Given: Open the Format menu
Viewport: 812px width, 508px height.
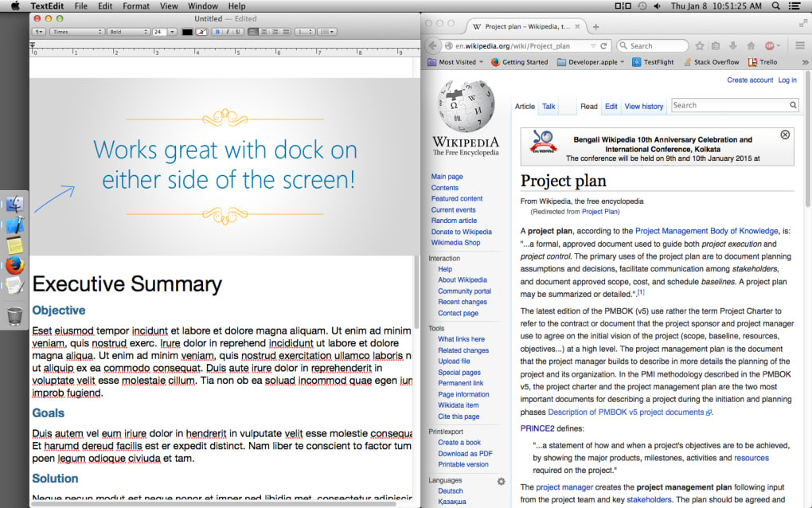Looking at the screenshot, I should click(x=136, y=6).
